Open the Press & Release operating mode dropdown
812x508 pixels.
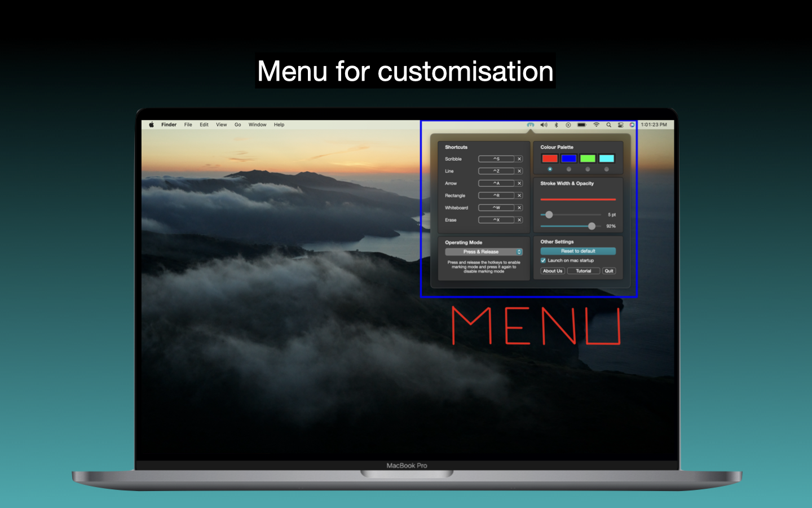pos(484,252)
